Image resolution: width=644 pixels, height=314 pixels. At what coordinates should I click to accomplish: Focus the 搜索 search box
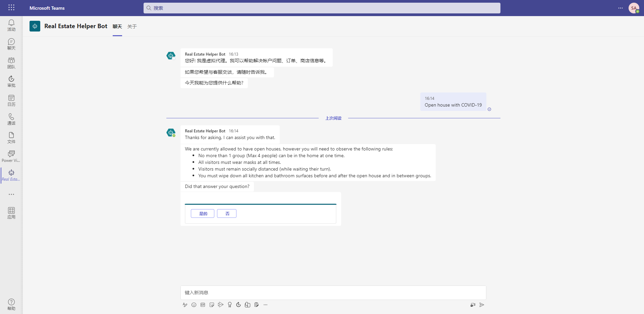[322, 8]
